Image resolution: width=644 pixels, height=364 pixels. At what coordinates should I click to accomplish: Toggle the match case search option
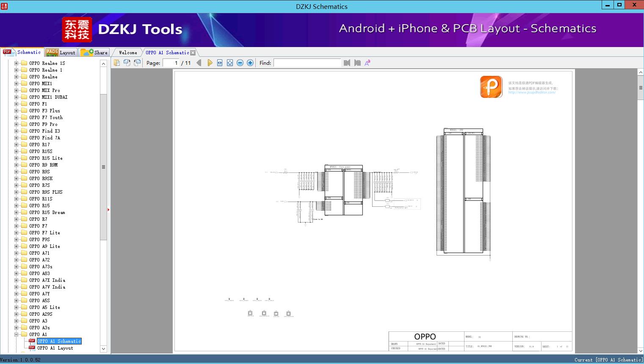pos(368,63)
